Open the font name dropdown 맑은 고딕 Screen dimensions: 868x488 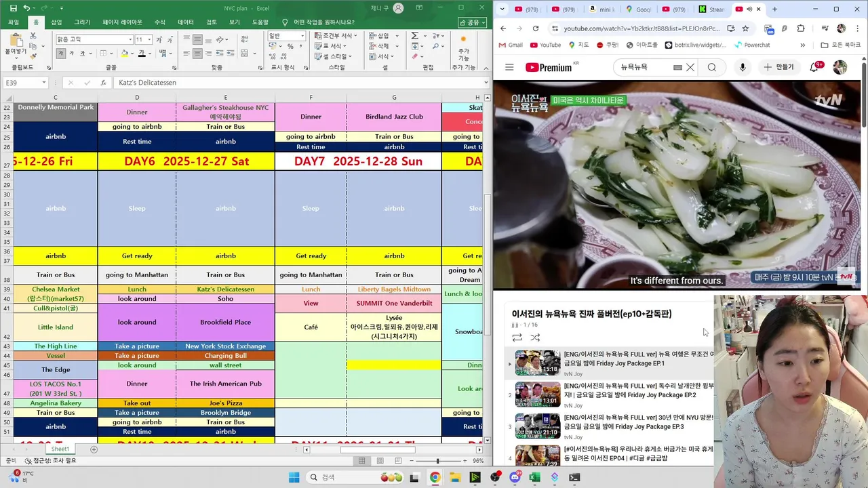click(x=130, y=39)
